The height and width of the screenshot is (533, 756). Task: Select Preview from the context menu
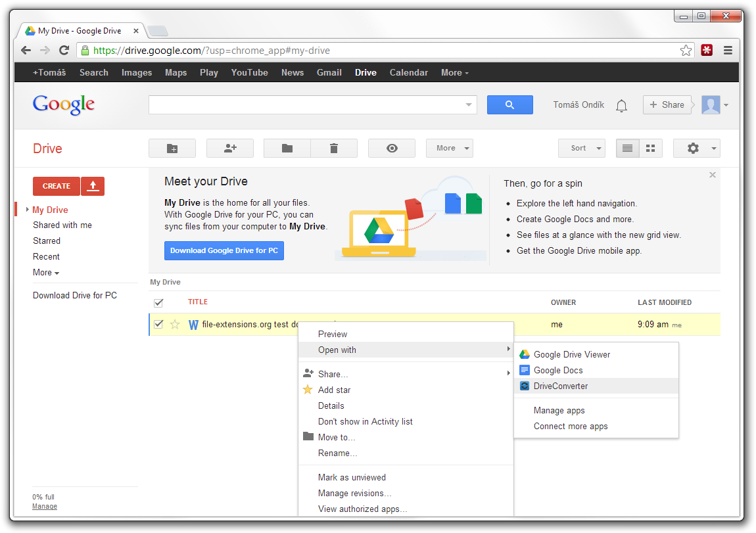(406, 335)
